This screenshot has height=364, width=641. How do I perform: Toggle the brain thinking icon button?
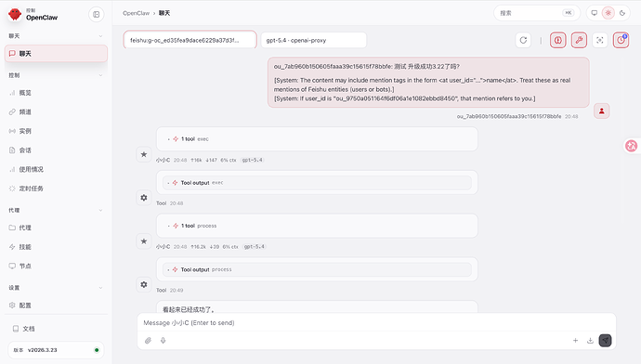pos(558,40)
